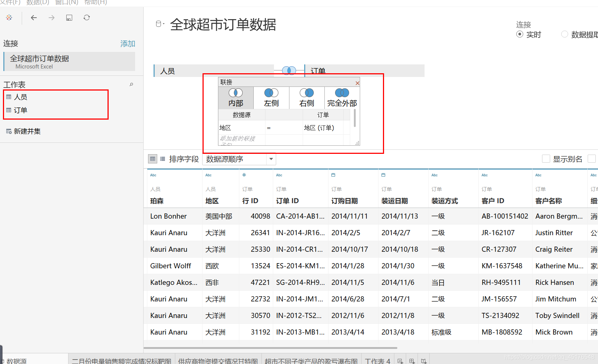Select the 实时 live connection radio
This screenshot has height=364, width=598.
520,34
